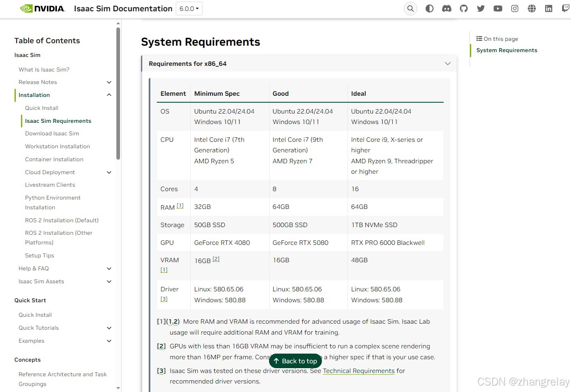Open the Twitter icon link
Image resolution: width=571 pixels, height=392 pixels.
pyautogui.click(x=481, y=8)
